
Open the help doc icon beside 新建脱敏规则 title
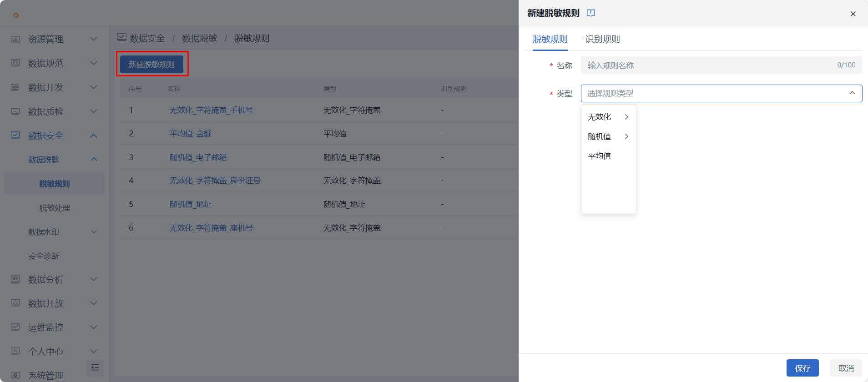tap(590, 13)
